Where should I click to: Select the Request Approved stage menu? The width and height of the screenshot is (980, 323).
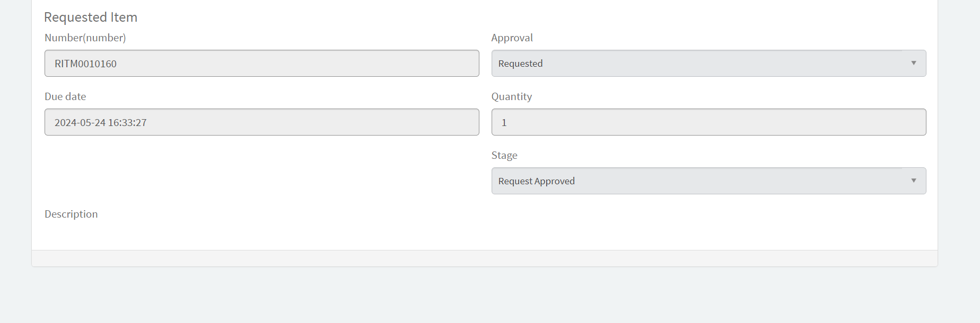click(x=708, y=181)
